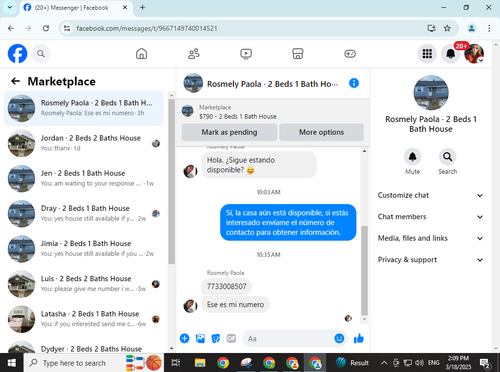The image size is (500, 372).
Task: Open the Windows Start button
Action: point(12,363)
